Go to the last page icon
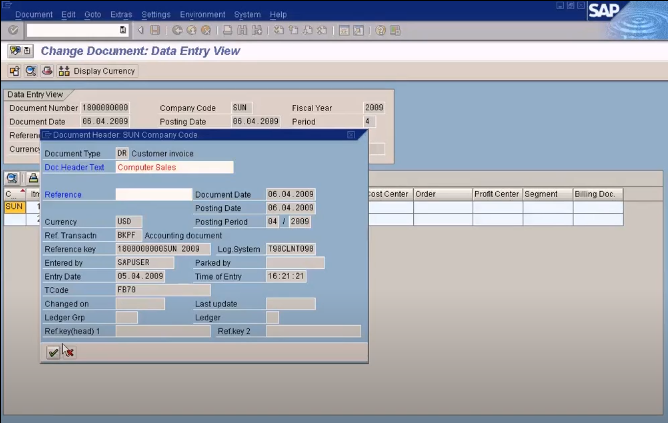This screenshot has width=668, height=423. point(322,30)
